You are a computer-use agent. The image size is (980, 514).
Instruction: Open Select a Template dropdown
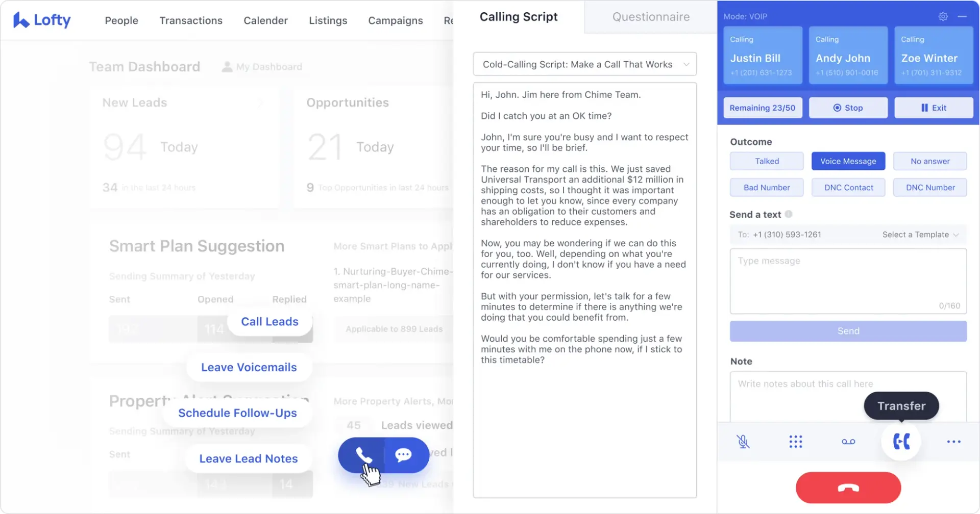point(920,235)
